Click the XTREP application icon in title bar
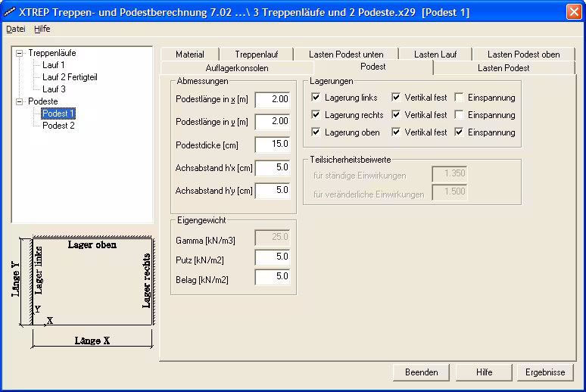The image size is (586, 392). click(10, 11)
